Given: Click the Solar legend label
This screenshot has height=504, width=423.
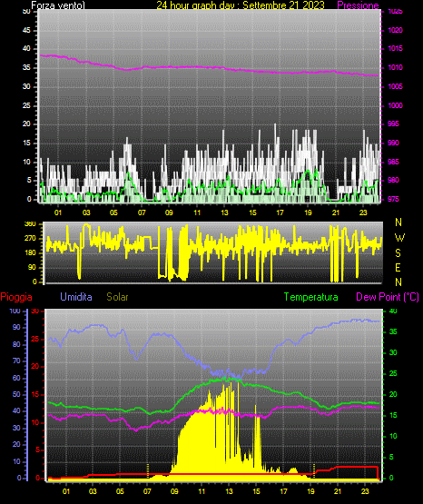Looking at the screenshot, I should coord(117,297).
